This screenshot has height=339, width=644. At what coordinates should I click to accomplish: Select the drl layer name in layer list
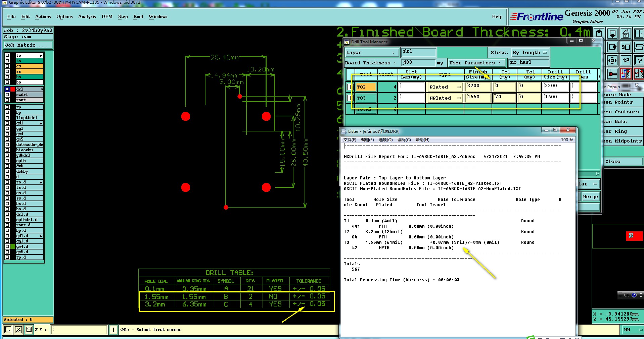[x=30, y=89]
